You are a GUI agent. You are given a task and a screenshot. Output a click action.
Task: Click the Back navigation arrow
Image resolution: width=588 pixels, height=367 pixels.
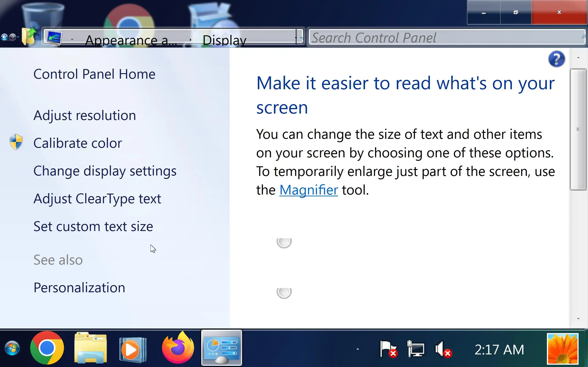(4, 37)
